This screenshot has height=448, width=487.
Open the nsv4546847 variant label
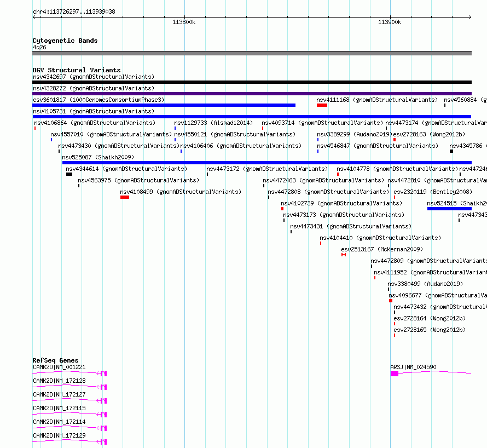(x=378, y=146)
